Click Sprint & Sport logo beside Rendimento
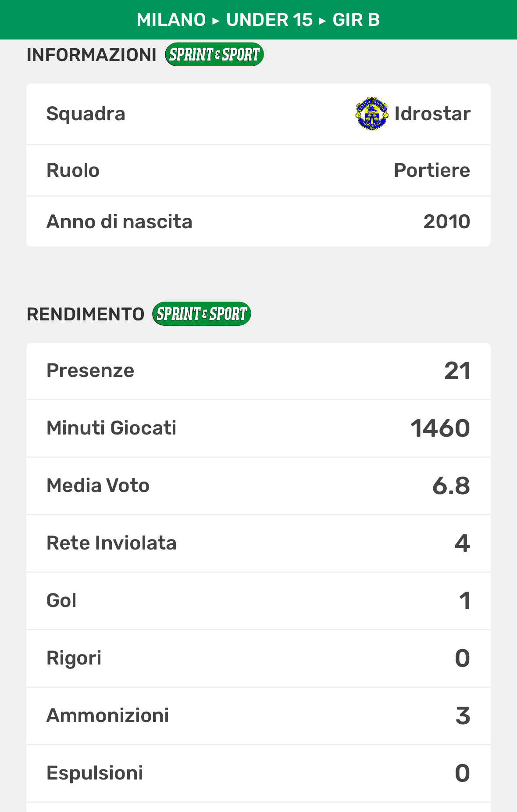This screenshot has width=517, height=812. (x=201, y=314)
